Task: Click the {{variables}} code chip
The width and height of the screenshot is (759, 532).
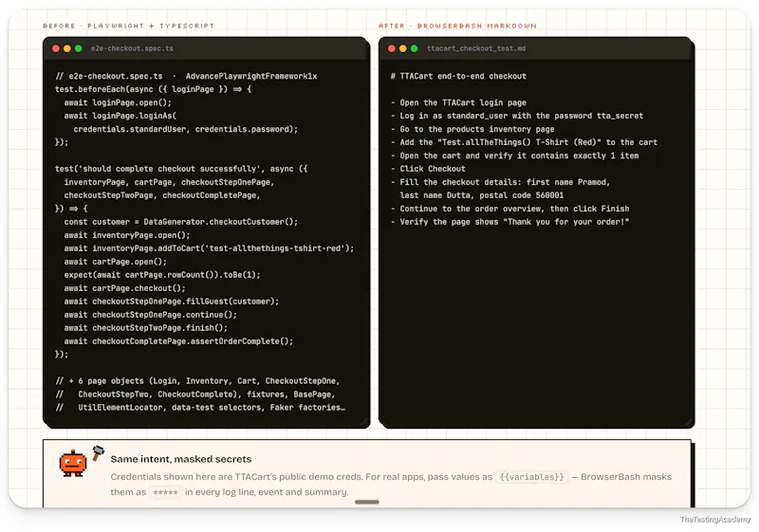Action: (x=531, y=477)
